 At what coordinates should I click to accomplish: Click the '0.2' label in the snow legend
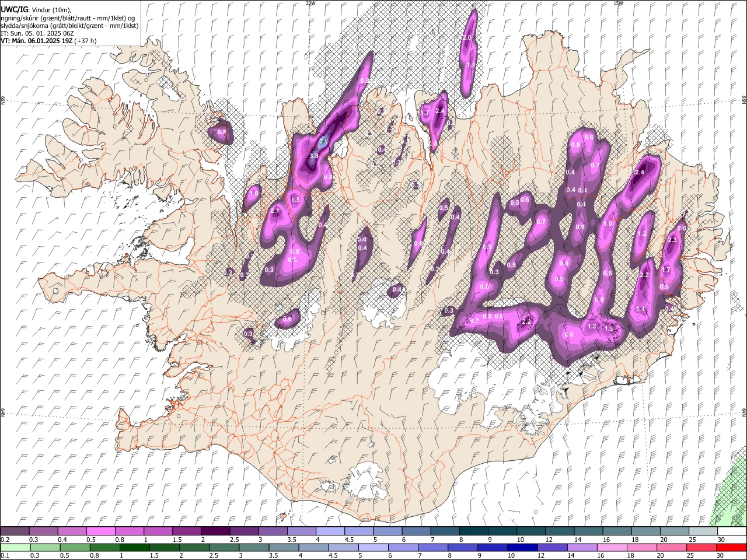pos(5,540)
